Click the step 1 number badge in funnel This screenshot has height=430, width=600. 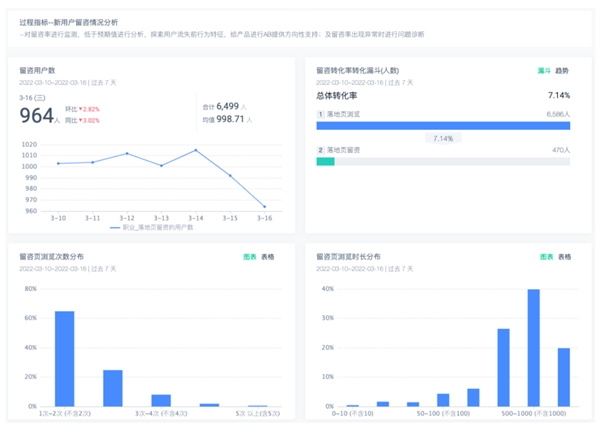click(320, 115)
